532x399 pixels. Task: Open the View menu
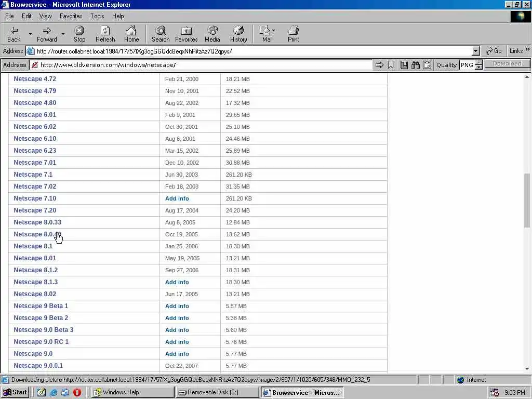click(x=45, y=16)
